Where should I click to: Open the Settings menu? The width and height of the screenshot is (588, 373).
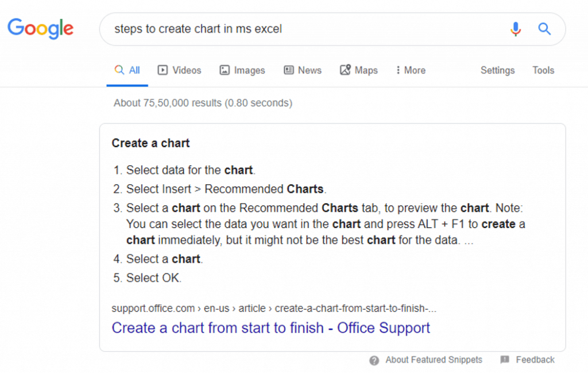coord(498,70)
